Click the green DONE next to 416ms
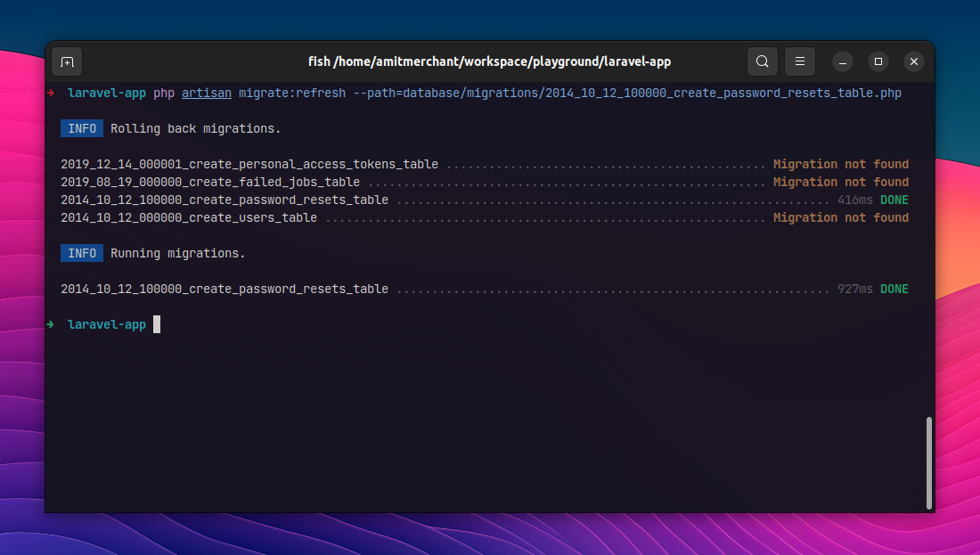The height and width of the screenshot is (555, 980). pos(894,200)
